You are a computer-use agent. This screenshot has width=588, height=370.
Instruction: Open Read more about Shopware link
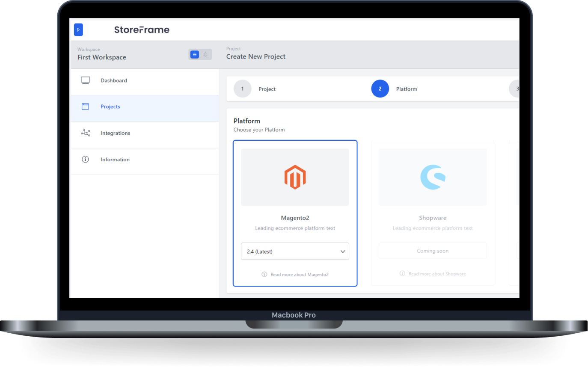437,274
